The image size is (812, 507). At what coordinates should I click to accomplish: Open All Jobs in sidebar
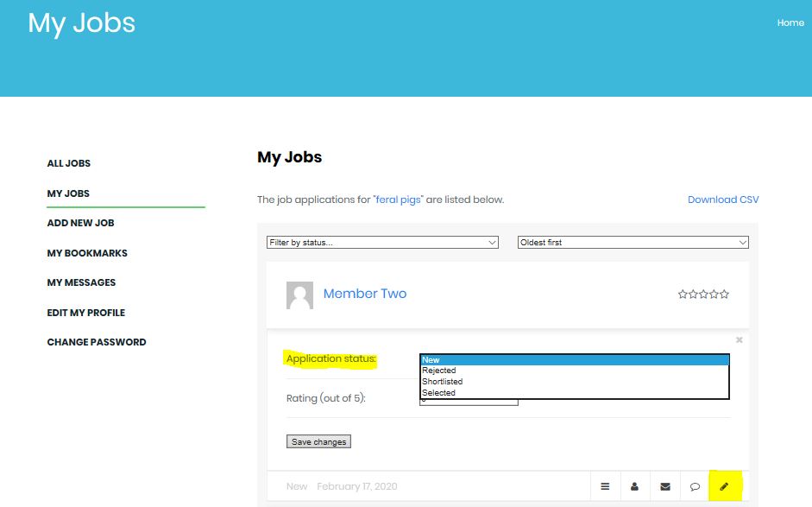point(69,163)
